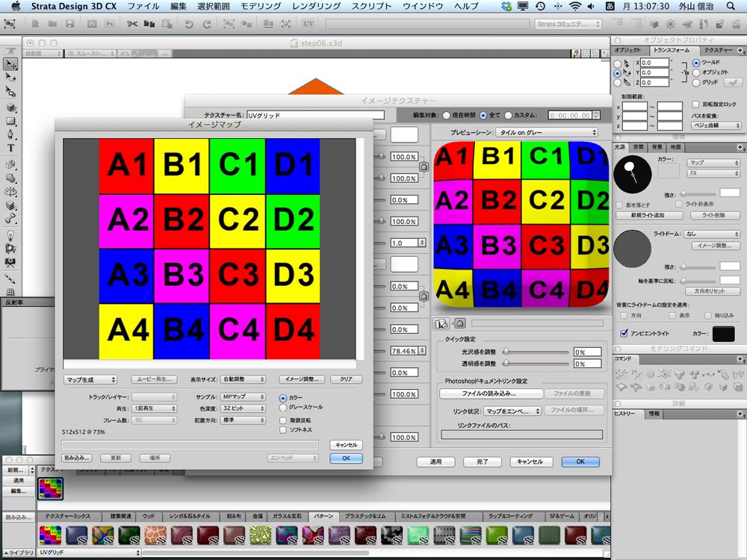Screen dimensions: 747x560
Task: Click the Open folder icon in toolbar
Action: point(52,24)
